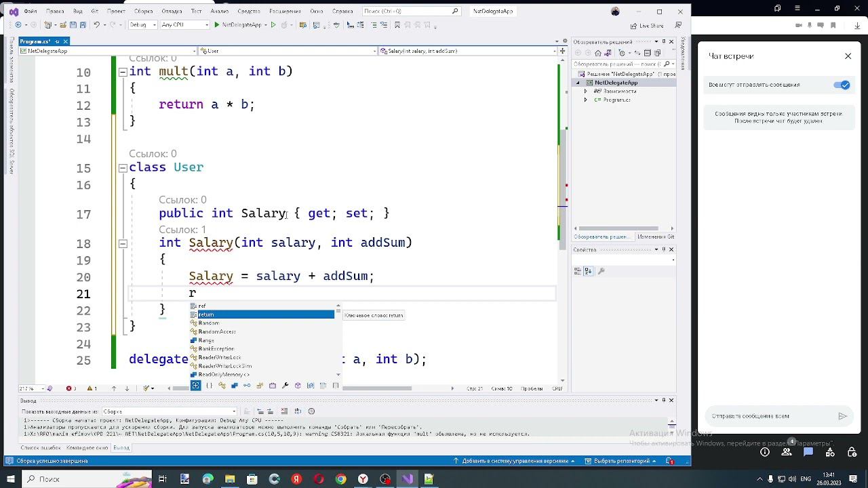868x488 pixels.
Task: Toggle the curly braces namespace filter in IntelliSense
Action: tap(209, 386)
